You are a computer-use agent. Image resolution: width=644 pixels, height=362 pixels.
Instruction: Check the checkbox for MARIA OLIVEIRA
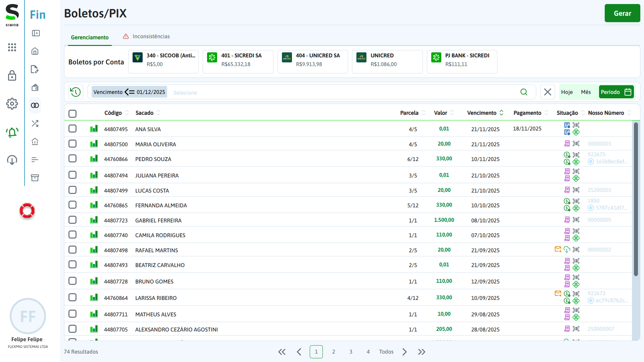72,143
